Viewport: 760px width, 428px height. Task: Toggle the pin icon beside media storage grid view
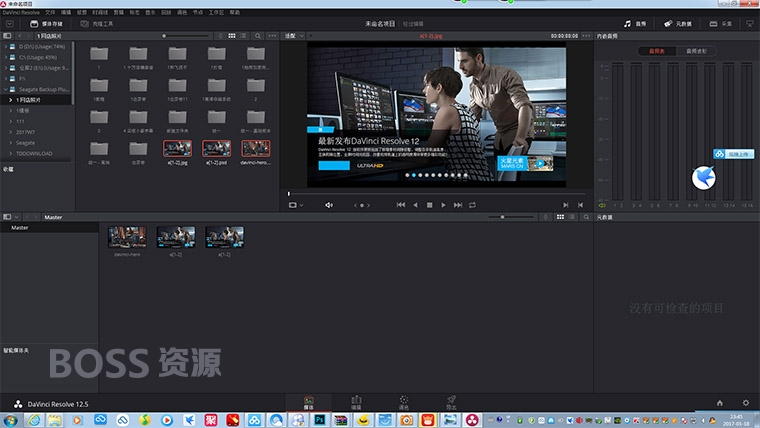(x=221, y=36)
